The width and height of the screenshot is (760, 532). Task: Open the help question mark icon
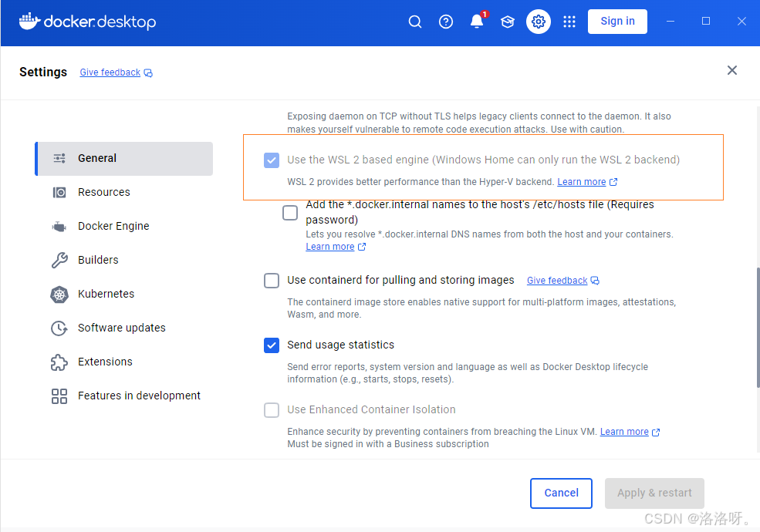coord(446,22)
